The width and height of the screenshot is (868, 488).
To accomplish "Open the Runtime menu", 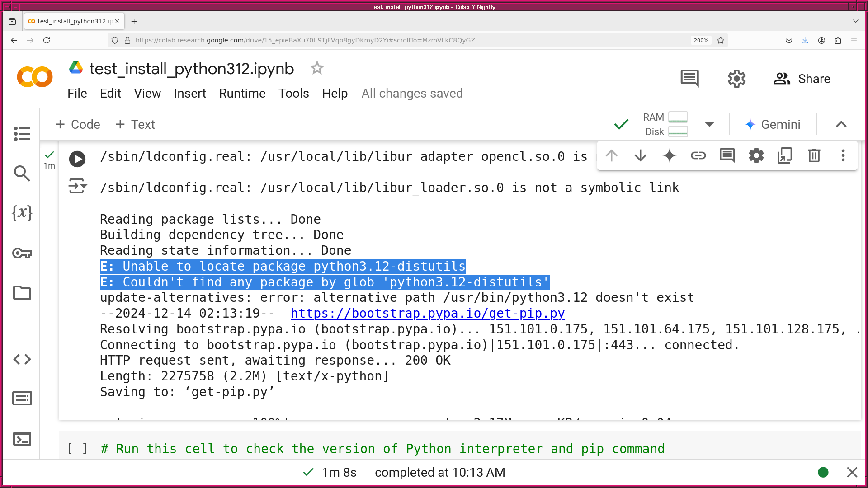I will click(x=242, y=94).
